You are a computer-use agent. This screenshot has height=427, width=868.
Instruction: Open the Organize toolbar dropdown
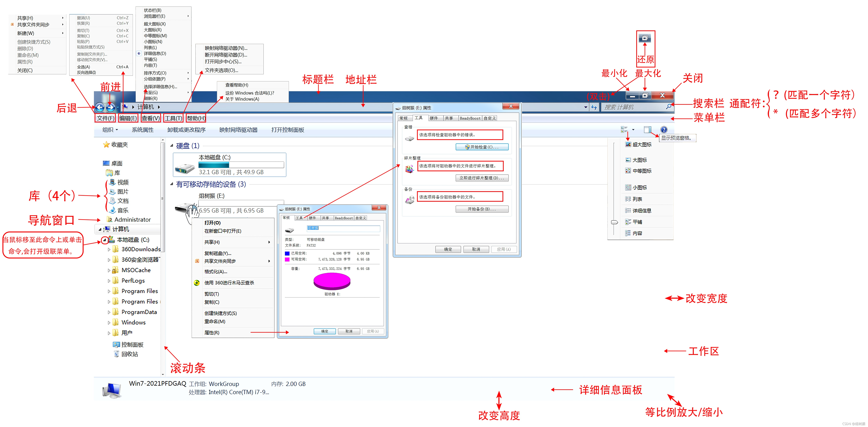point(110,130)
